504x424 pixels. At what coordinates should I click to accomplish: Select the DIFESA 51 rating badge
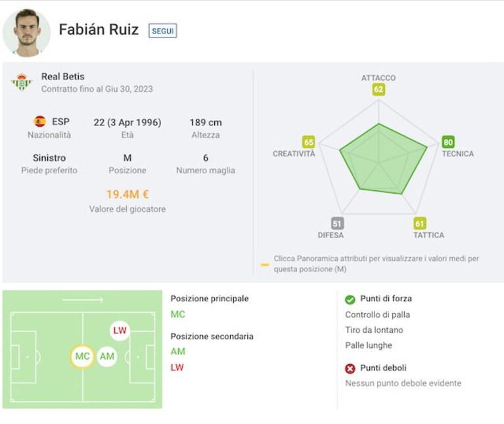(x=337, y=223)
